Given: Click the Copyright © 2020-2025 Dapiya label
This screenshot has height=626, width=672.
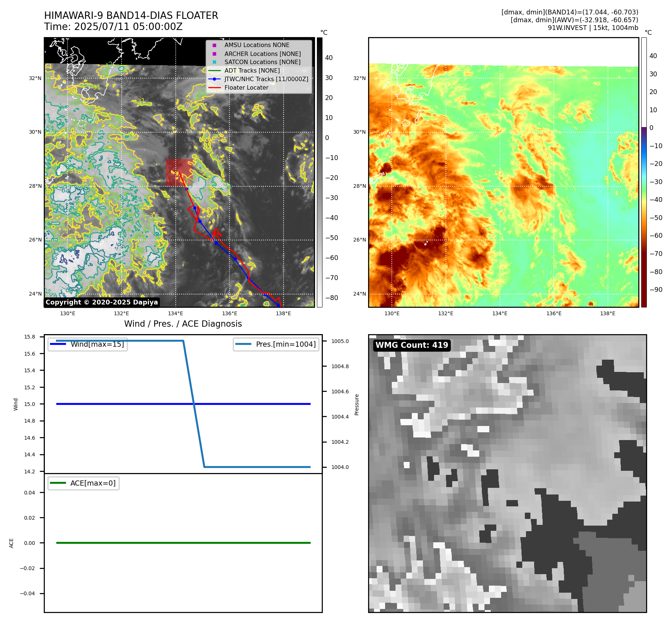Looking at the screenshot, I should [102, 302].
